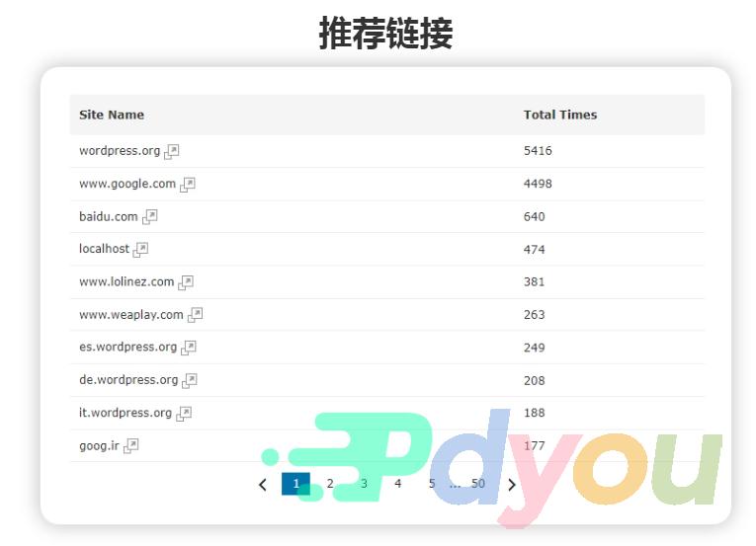This screenshot has width=756, height=546.
Task: Open external link icon beside www.weaplay.com
Action: coord(196,315)
